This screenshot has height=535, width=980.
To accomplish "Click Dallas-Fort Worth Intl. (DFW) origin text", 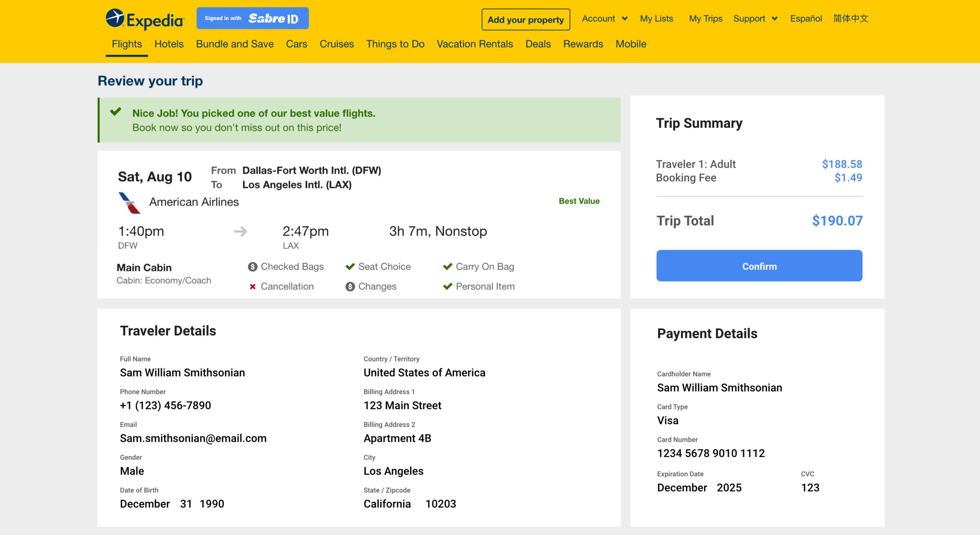I will [312, 170].
